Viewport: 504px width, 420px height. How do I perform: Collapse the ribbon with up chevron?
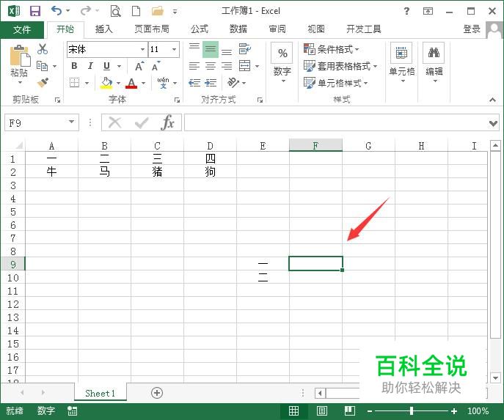(493, 100)
